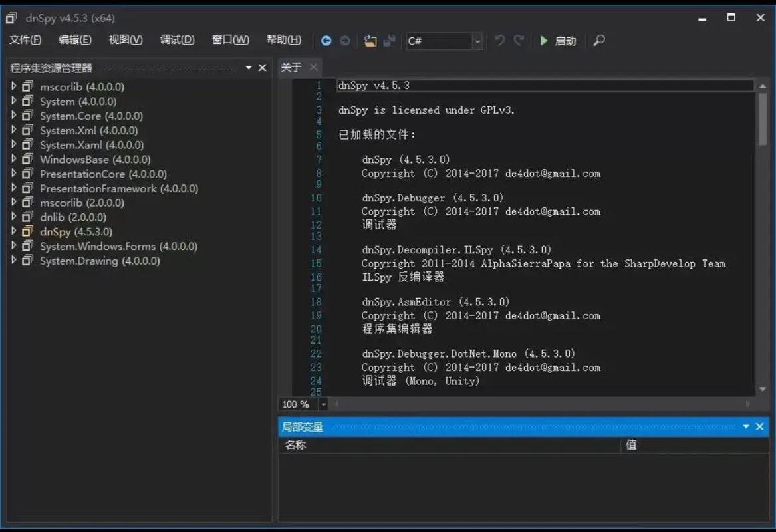The height and width of the screenshot is (532, 776).
Task: Click the editor scroll down arrow
Action: pyautogui.click(x=763, y=389)
